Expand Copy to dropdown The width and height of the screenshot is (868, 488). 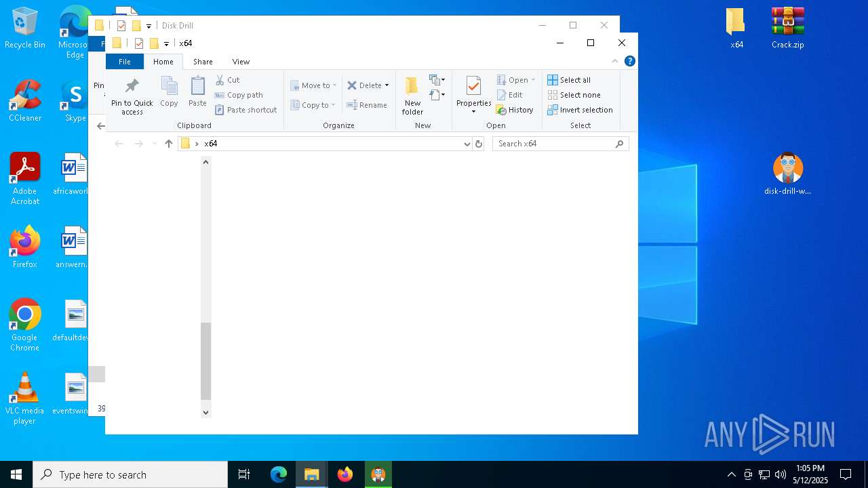click(334, 105)
